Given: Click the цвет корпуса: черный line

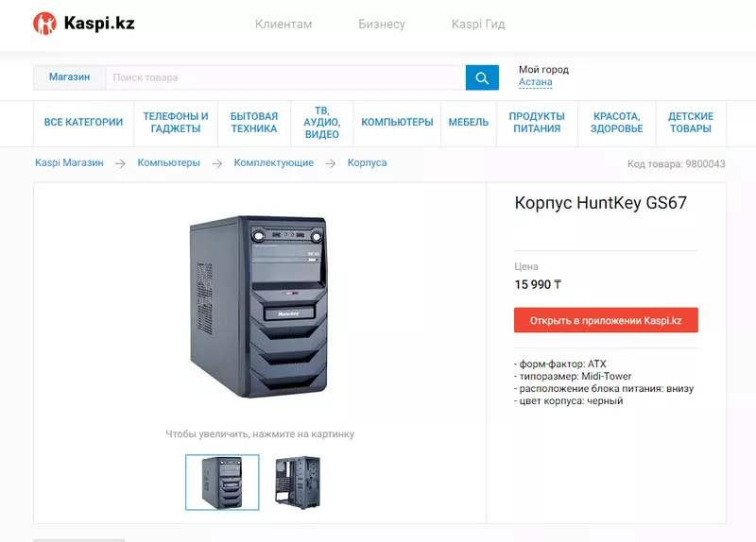Looking at the screenshot, I should (569, 401).
